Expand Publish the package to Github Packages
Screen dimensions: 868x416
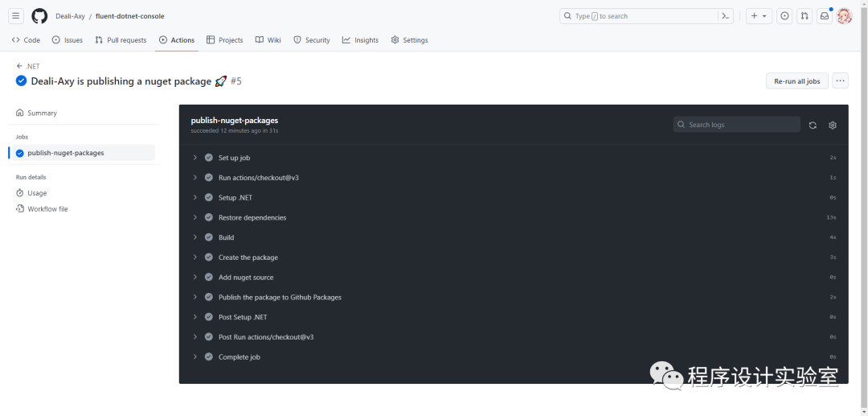194,297
